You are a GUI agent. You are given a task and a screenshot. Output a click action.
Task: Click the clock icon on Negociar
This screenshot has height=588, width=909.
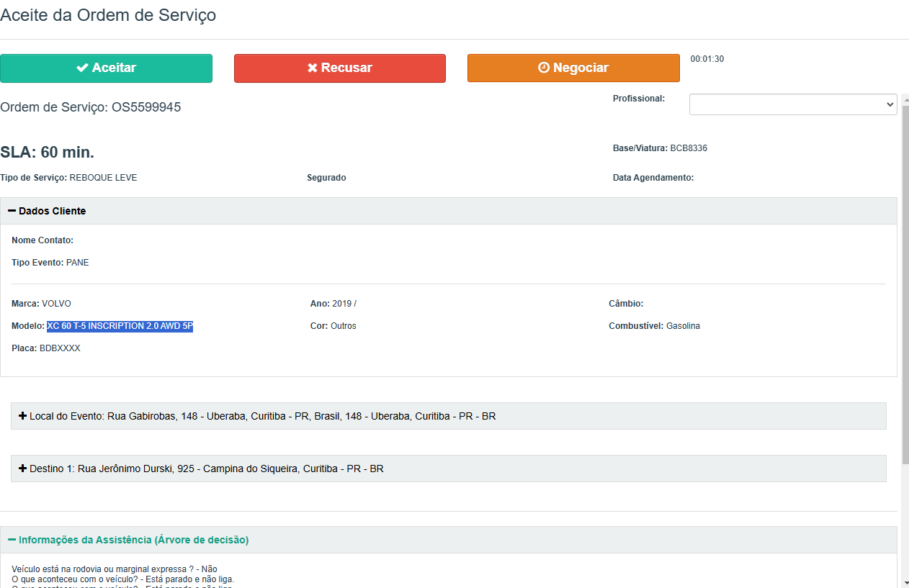(544, 68)
